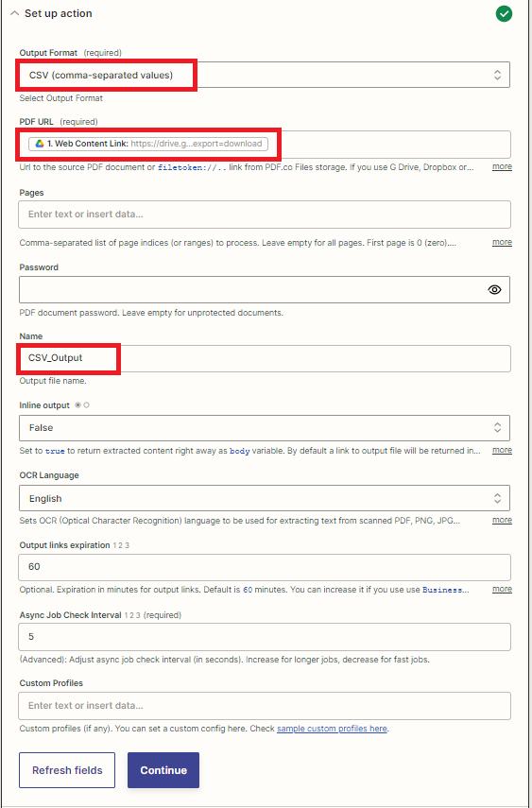The image size is (532, 808).
Task: Select the first Inline output radio option
Action: tap(77, 405)
